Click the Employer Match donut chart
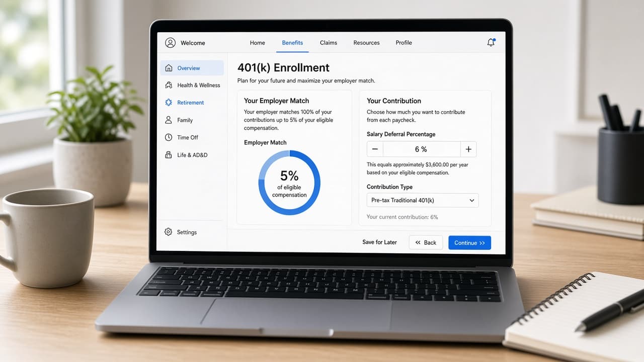The image size is (644, 362). coord(289,183)
